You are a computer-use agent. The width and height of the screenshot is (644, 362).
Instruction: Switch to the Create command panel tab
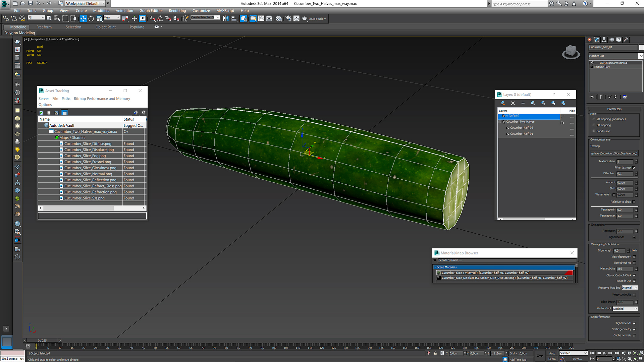click(590, 40)
